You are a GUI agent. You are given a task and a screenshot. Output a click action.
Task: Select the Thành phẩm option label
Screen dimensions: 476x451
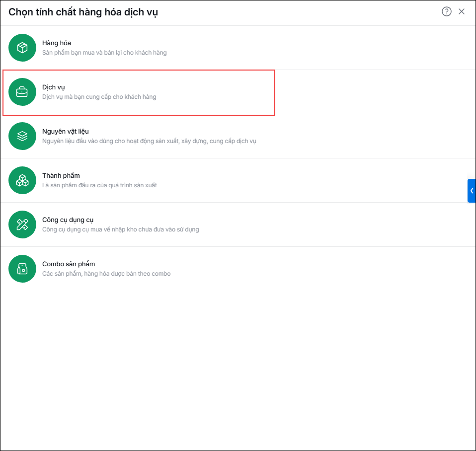pos(61,176)
